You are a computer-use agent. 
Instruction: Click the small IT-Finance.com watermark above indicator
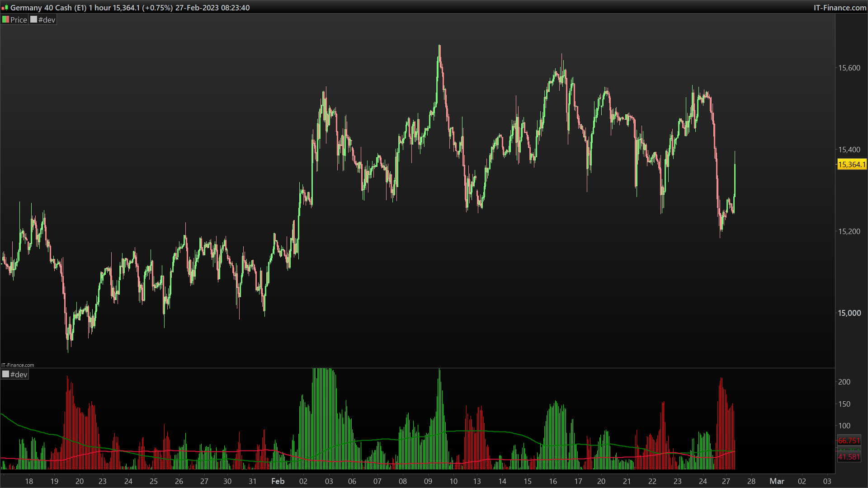tap(18, 365)
